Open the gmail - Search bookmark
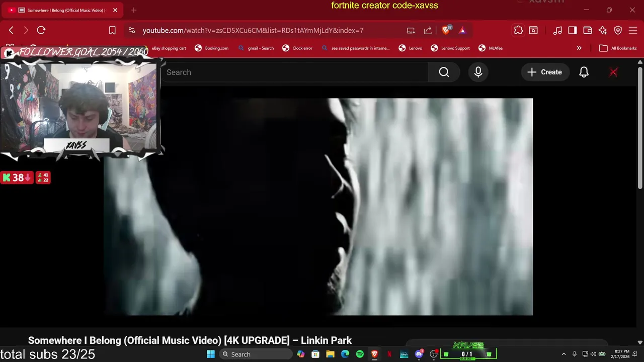 pyautogui.click(x=256, y=48)
